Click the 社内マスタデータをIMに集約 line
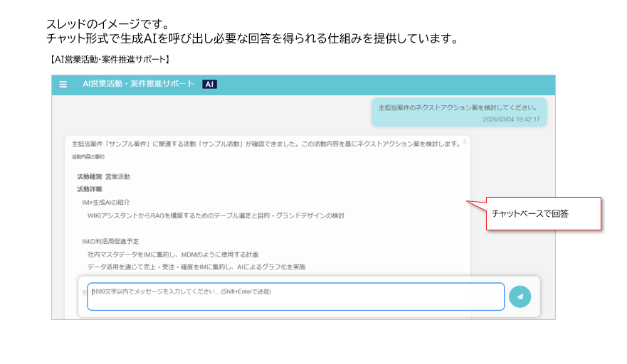Image resolution: width=627 pixels, height=364 pixels. [x=172, y=255]
